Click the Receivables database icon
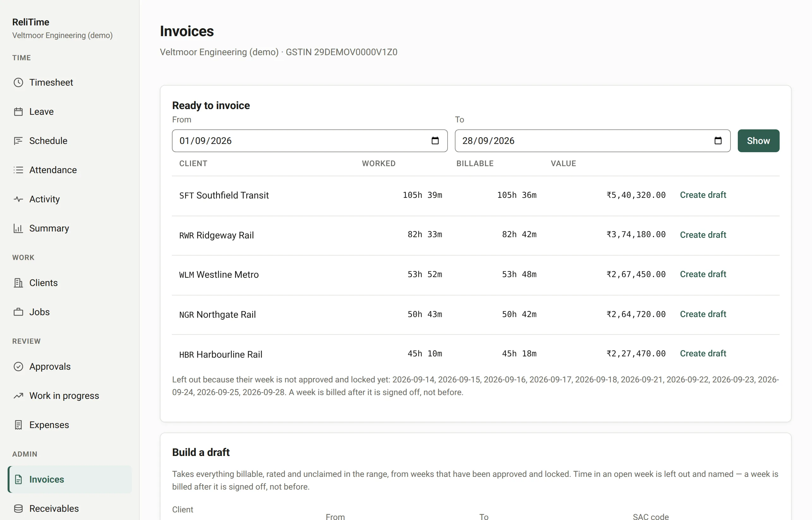Viewport: 812px width, 520px height. click(x=18, y=509)
